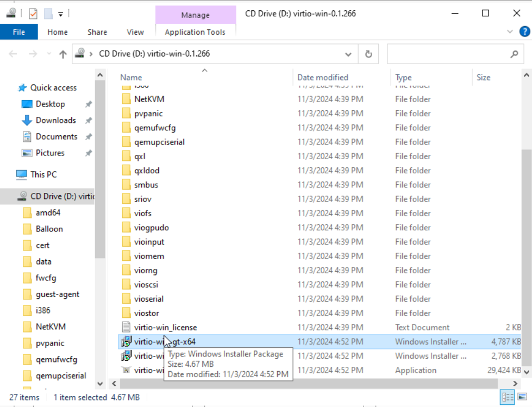Select amd64 folder in navigation tree
Screen dimensions: 532x407
pos(48,212)
